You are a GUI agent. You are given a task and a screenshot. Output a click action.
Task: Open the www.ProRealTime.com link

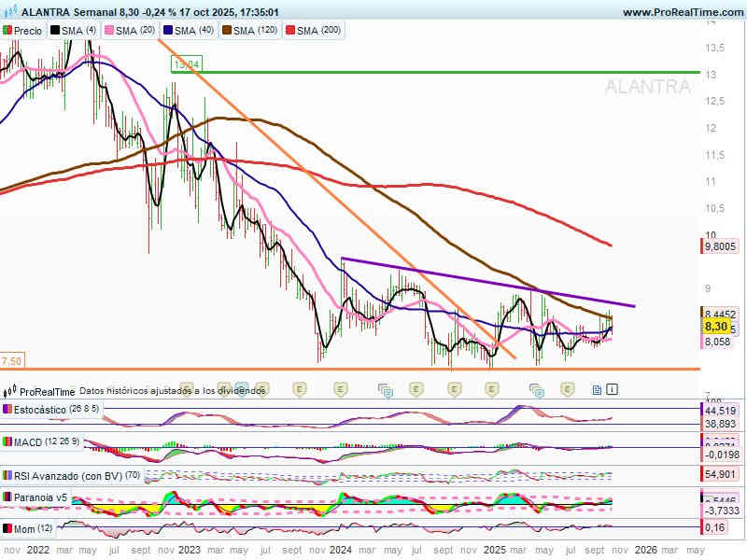tap(682, 12)
